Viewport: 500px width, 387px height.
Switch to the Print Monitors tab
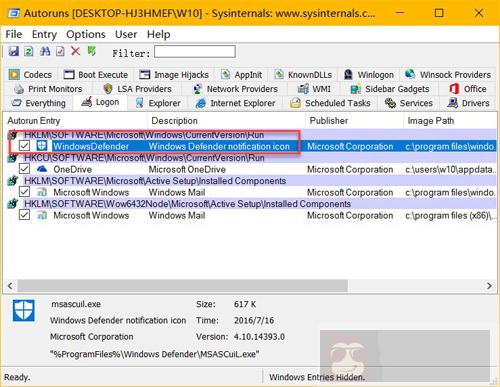(x=48, y=89)
